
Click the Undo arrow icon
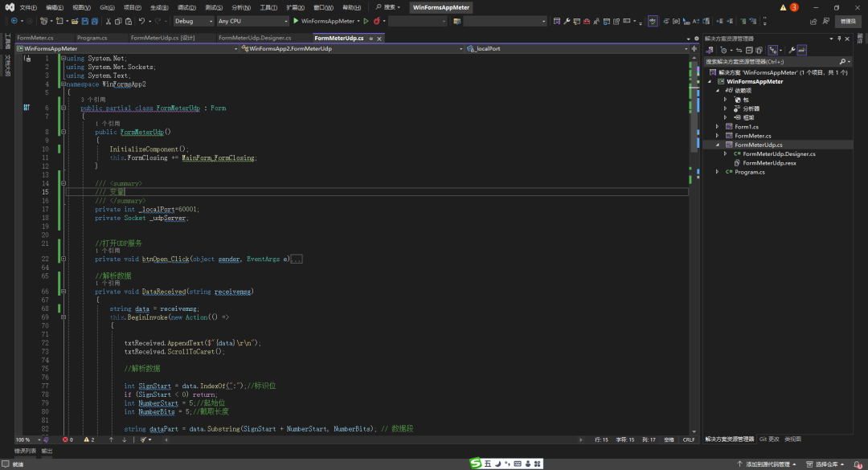(x=141, y=21)
